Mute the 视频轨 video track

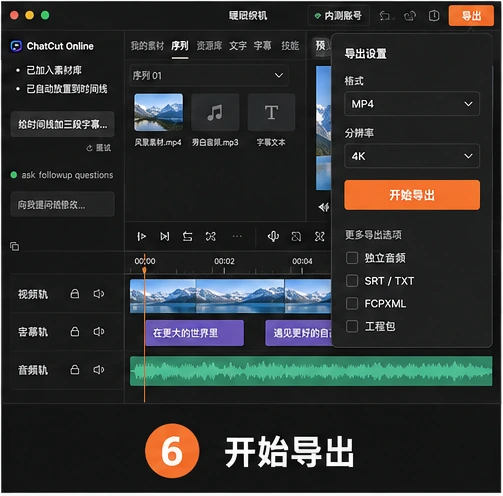click(99, 294)
